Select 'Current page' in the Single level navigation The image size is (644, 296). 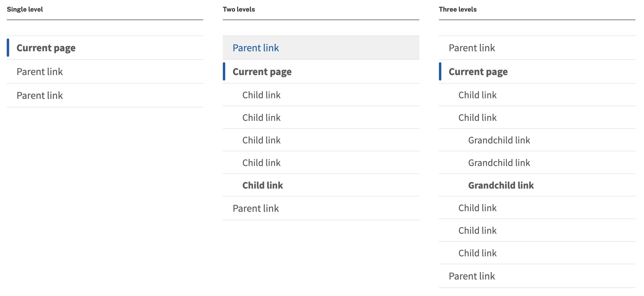point(46,48)
